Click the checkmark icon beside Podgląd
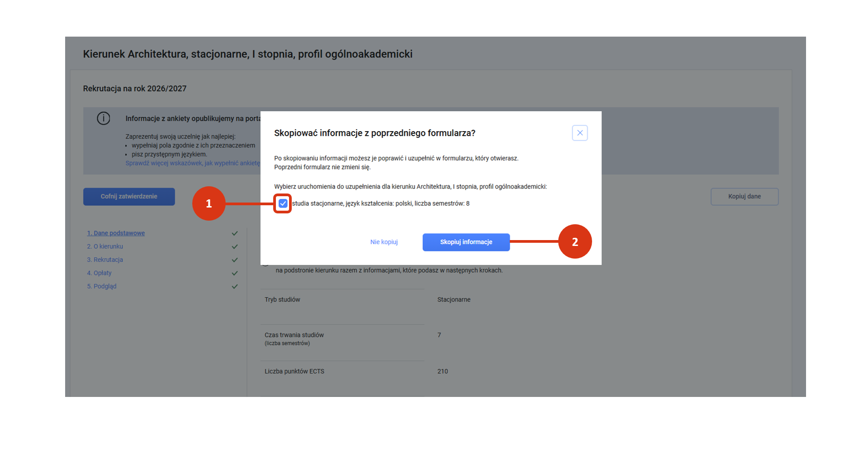The image size is (868, 453). coord(235,287)
